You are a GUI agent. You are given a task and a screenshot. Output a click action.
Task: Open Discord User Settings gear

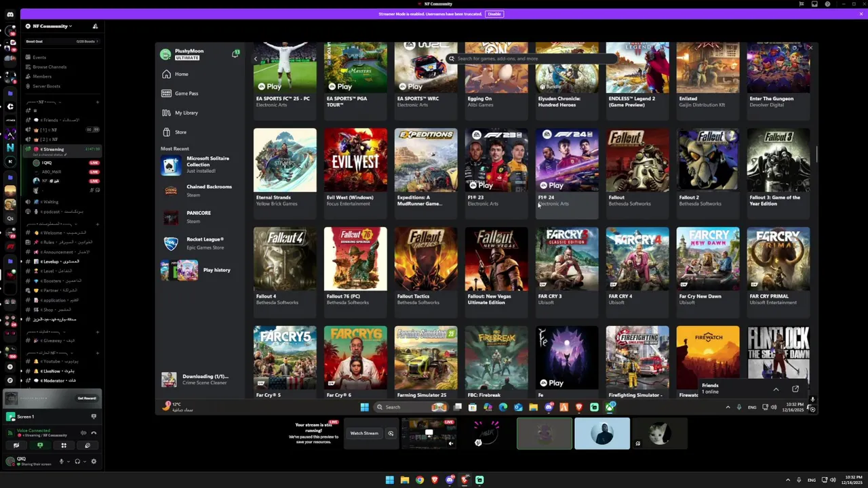click(x=94, y=462)
